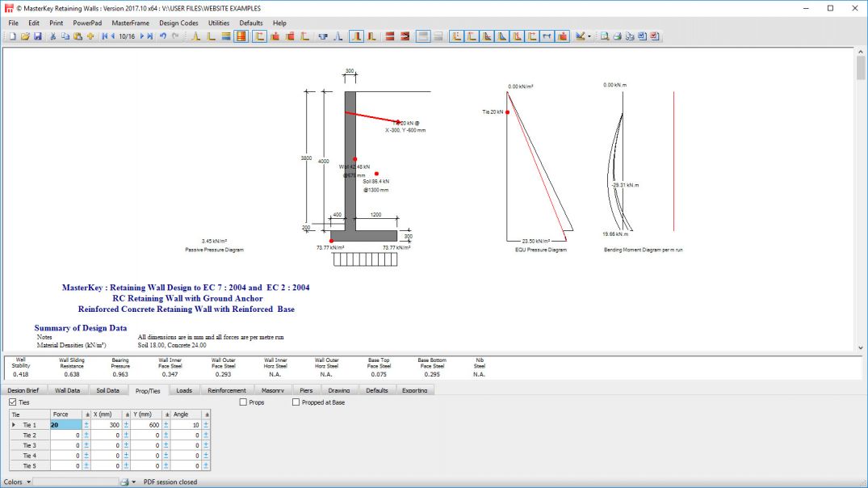Switch to the Loads tab

pyautogui.click(x=184, y=390)
